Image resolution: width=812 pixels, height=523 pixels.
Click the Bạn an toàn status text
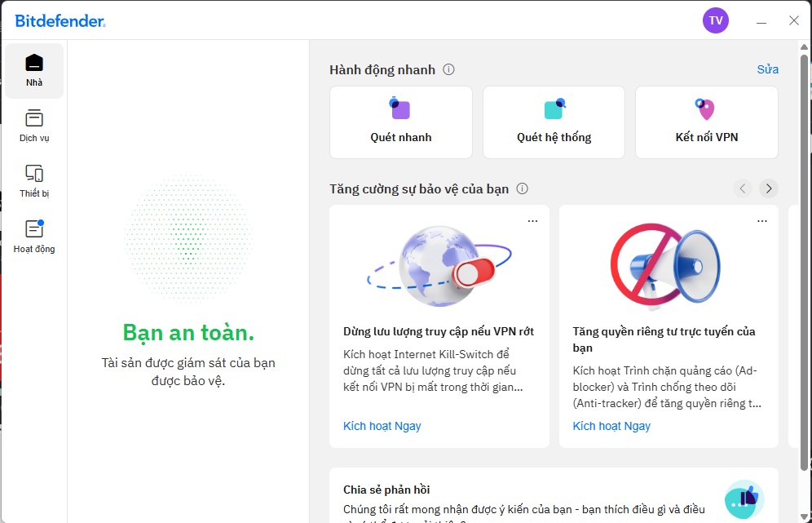[x=188, y=333]
